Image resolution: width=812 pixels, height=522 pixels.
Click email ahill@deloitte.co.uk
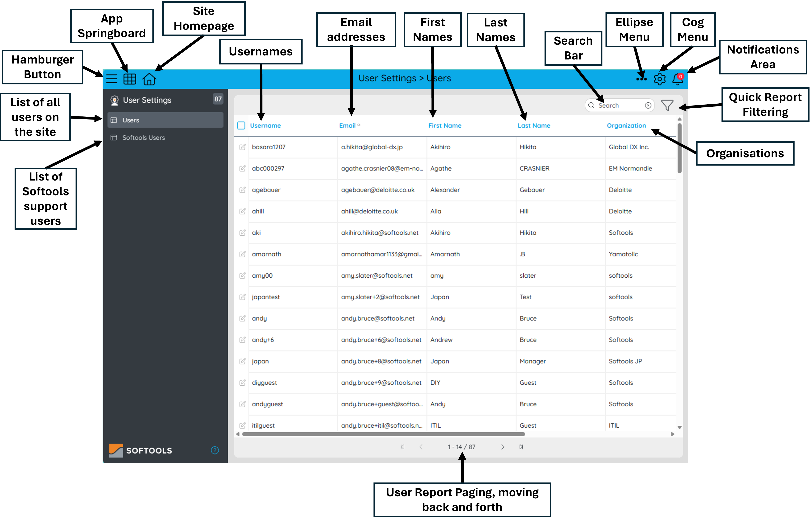click(369, 211)
